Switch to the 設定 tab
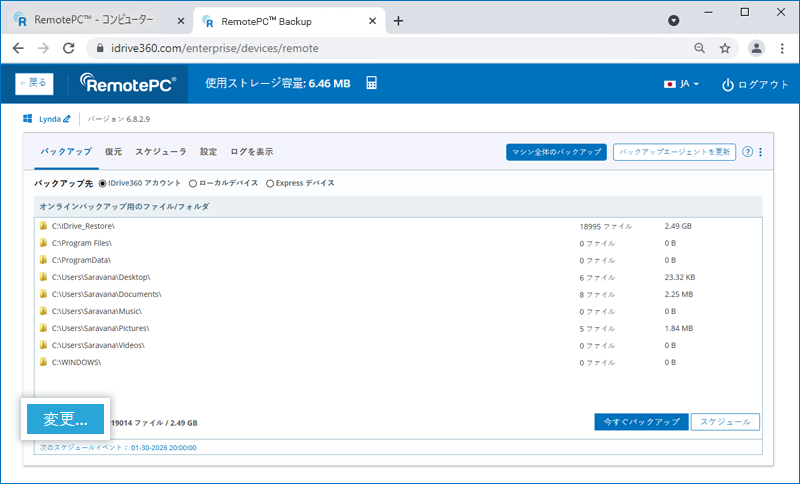 209,151
